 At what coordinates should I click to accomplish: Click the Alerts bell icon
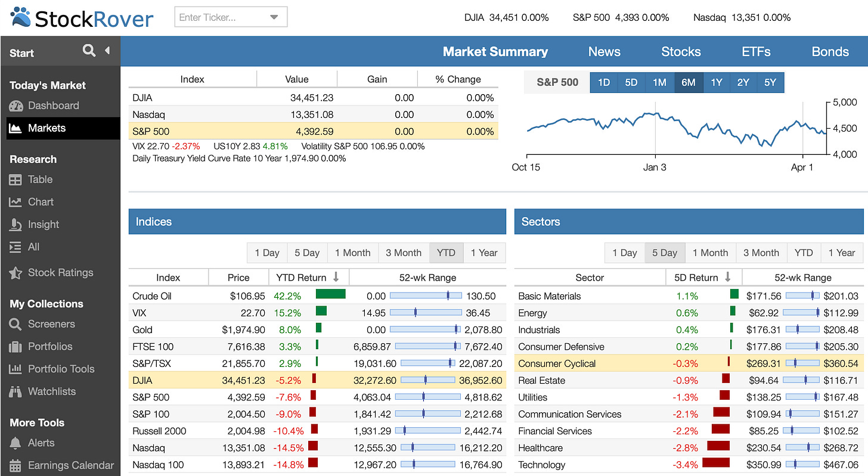point(15,443)
